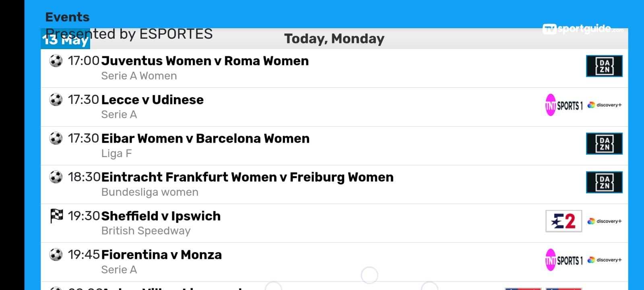Select the 13 May date badge
This screenshot has width=644, height=290.
[65, 39]
